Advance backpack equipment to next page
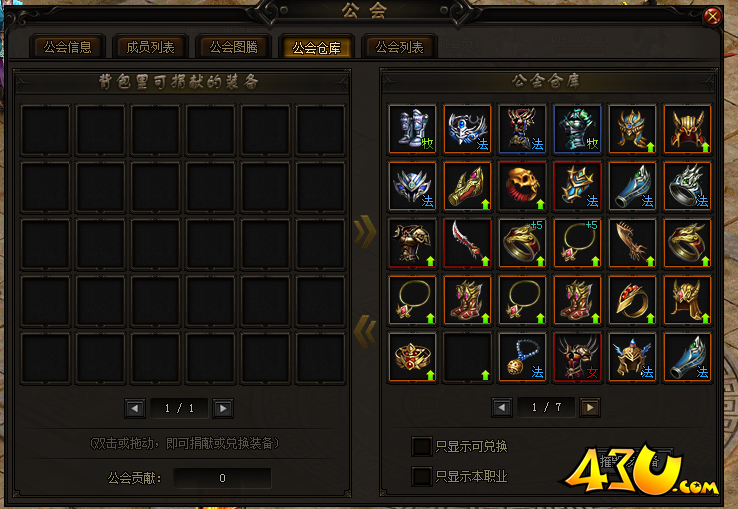The width and height of the screenshot is (738, 509). tap(223, 408)
